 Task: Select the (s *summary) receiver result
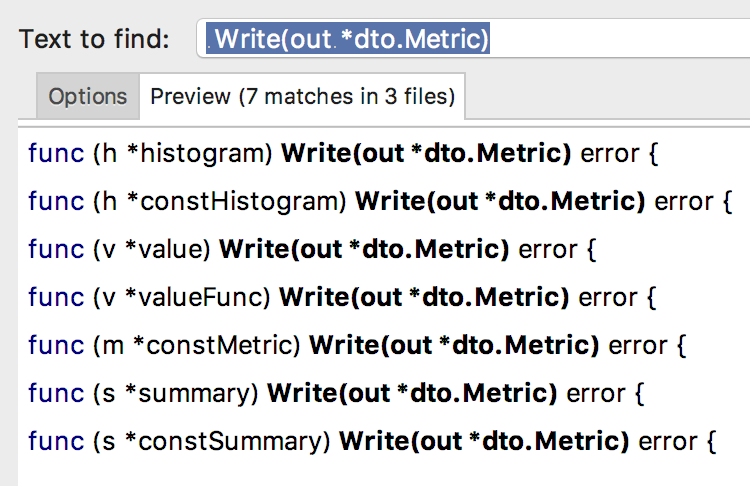tap(384, 393)
